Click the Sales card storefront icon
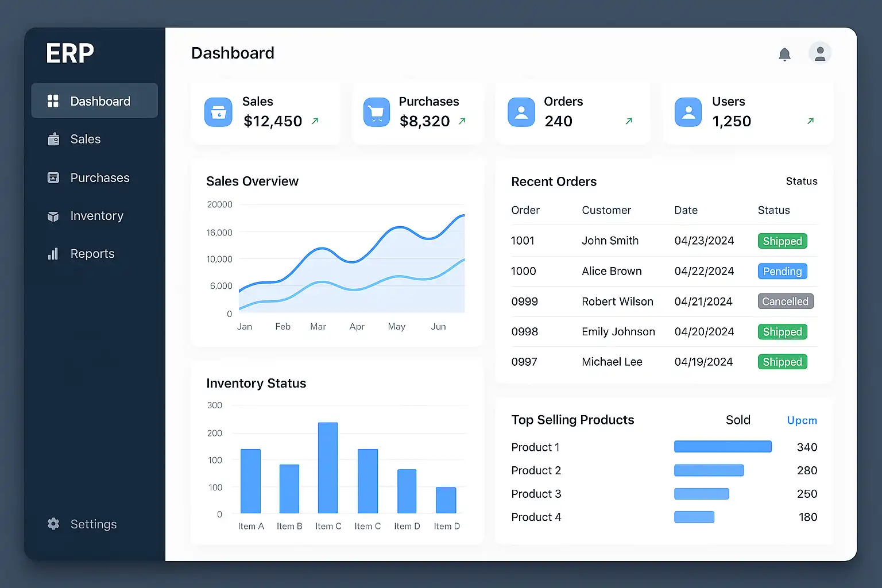This screenshot has height=588, width=882. (x=218, y=112)
